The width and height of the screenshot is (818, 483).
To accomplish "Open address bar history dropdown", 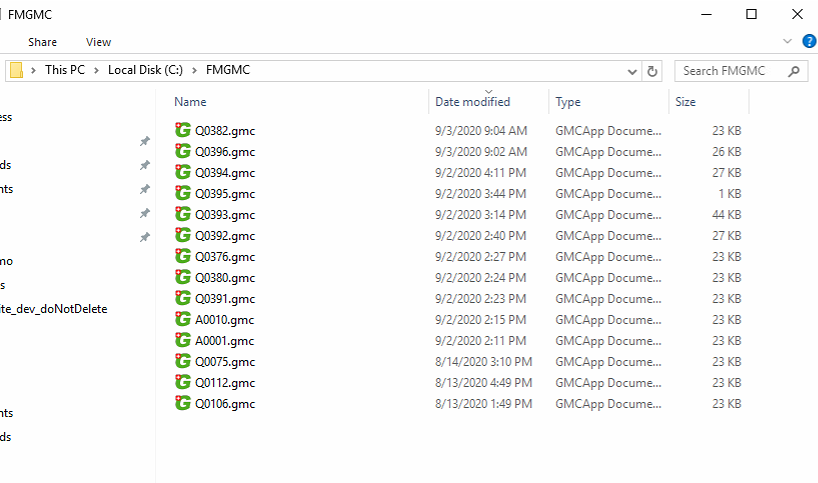I will 632,71.
